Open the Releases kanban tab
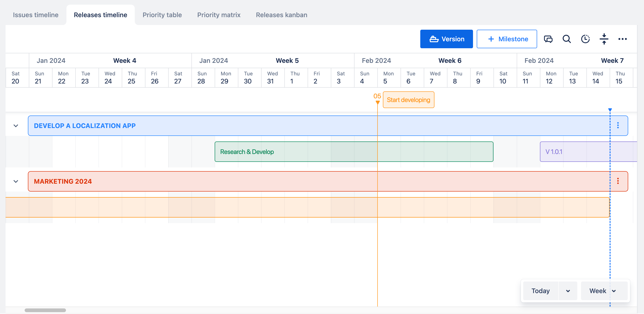 coord(281,15)
